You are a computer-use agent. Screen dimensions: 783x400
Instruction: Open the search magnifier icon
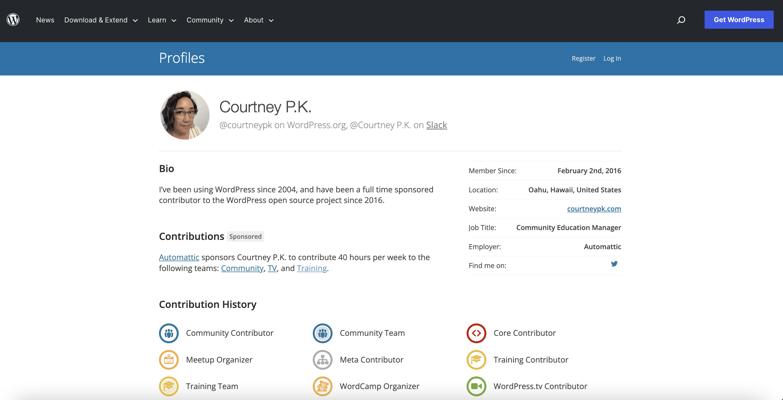point(681,20)
